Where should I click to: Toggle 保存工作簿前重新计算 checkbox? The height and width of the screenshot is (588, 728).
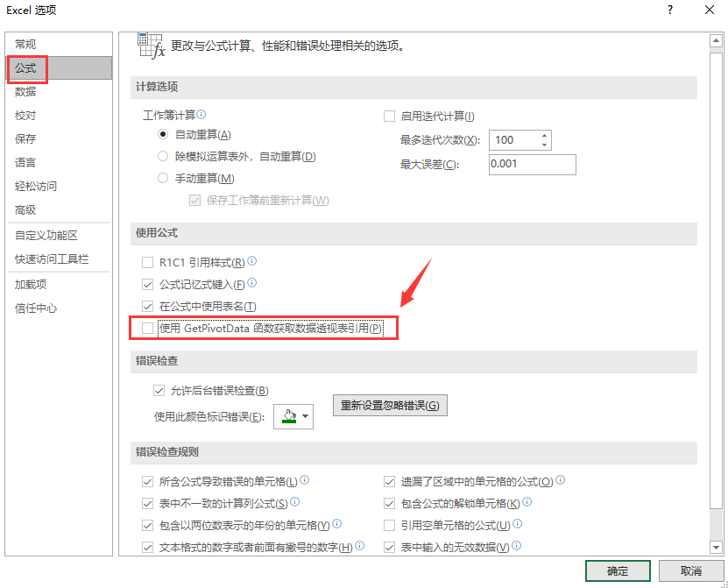click(195, 200)
